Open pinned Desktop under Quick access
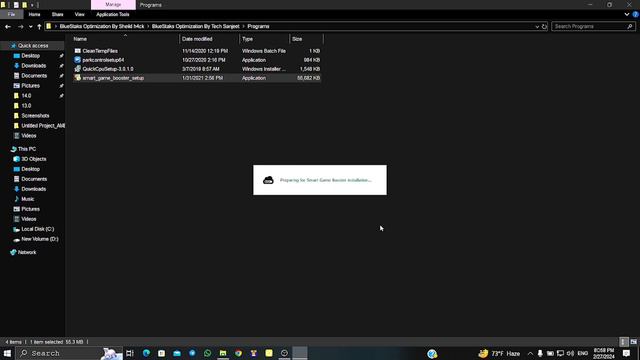Viewport: 640px width, 360px height. tap(31, 56)
